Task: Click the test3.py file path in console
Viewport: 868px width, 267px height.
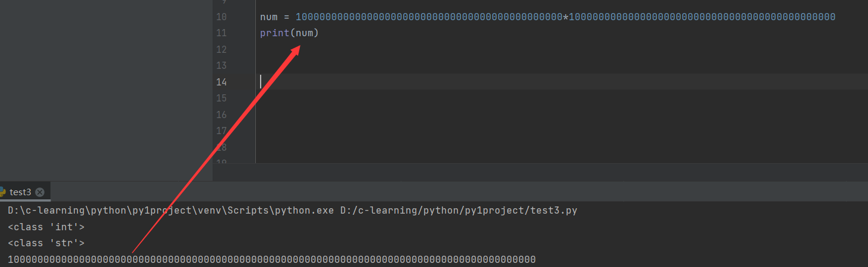Action: (459, 211)
